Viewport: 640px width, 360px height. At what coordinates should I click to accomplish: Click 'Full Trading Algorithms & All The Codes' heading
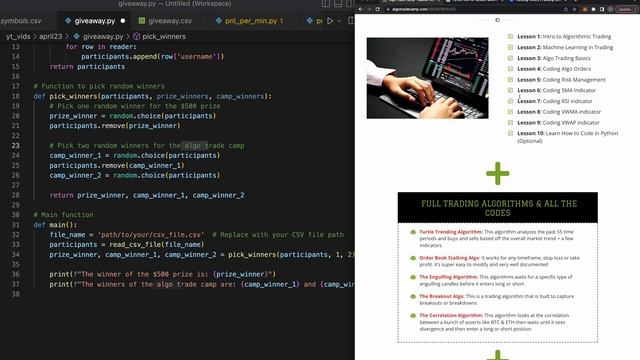(x=499, y=208)
